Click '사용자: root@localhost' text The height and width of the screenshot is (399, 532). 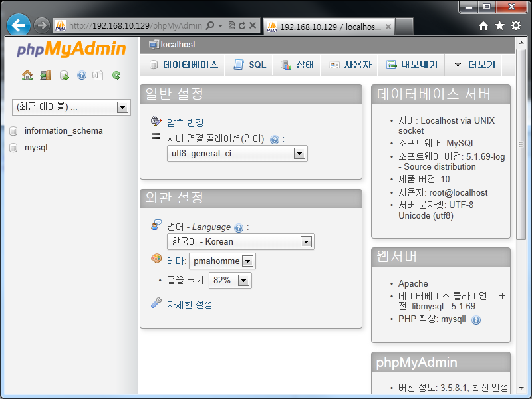[x=443, y=193]
